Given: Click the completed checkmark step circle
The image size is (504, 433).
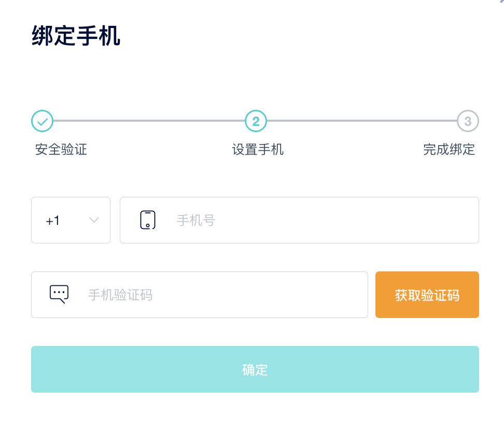Looking at the screenshot, I should [x=42, y=121].
